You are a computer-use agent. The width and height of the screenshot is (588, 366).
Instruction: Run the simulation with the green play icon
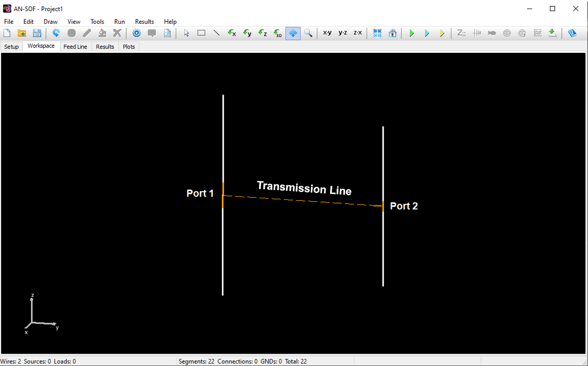pyautogui.click(x=411, y=33)
